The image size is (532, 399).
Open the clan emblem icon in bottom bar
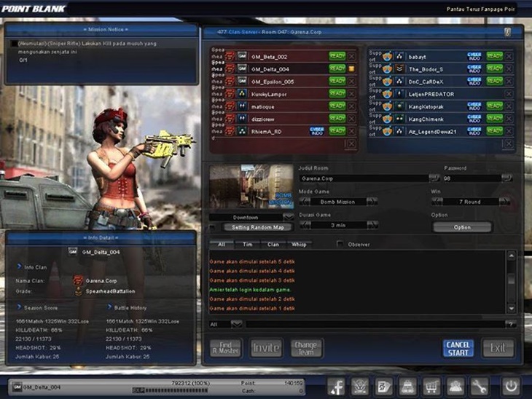pyautogui.click(x=360, y=386)
